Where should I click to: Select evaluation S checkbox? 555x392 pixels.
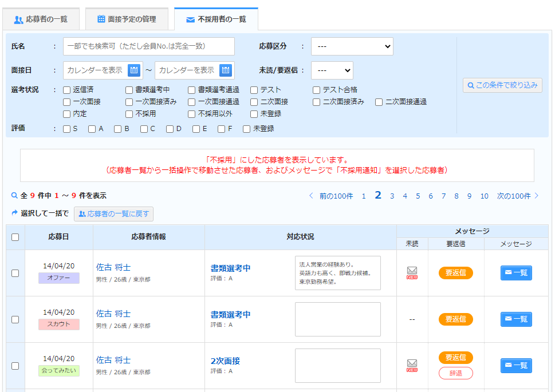(66, 129)
